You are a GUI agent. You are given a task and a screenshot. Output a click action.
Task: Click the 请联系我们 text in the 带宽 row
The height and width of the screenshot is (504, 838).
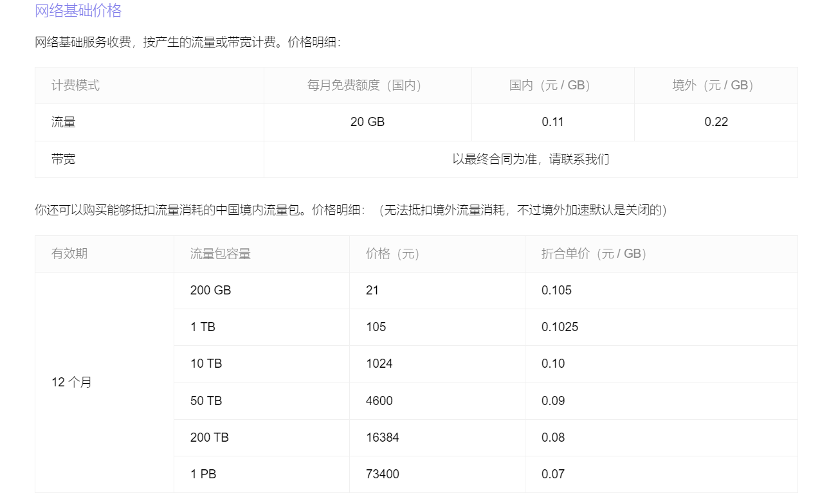[x=579, y=159]
